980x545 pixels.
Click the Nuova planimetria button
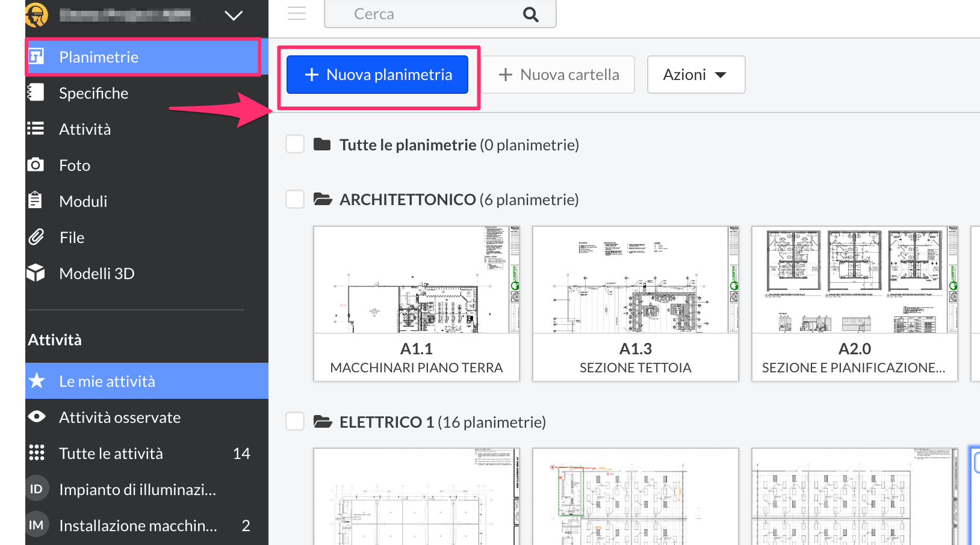click(377, 75)
